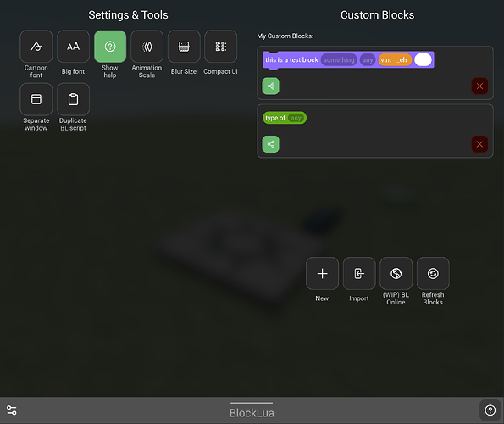Screen dimensions: 504x424
Task: Toggle the Cartoon font setting
Action: pos(36,47)
